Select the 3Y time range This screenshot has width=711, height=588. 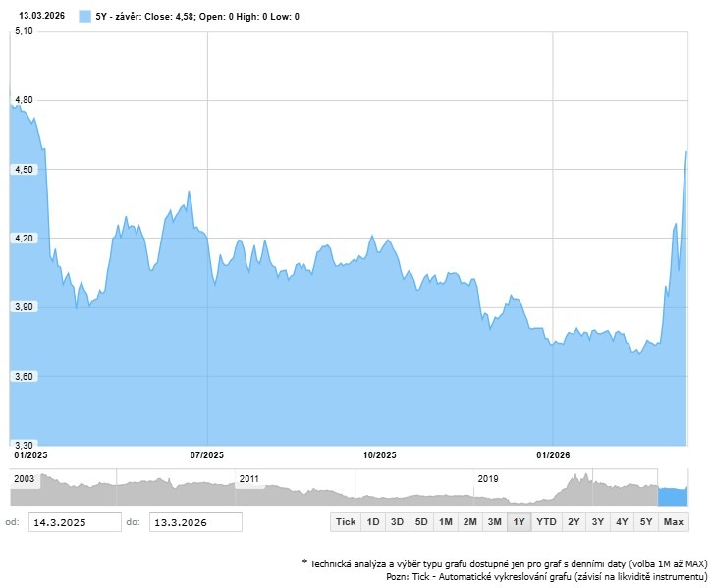click(598, 522)
